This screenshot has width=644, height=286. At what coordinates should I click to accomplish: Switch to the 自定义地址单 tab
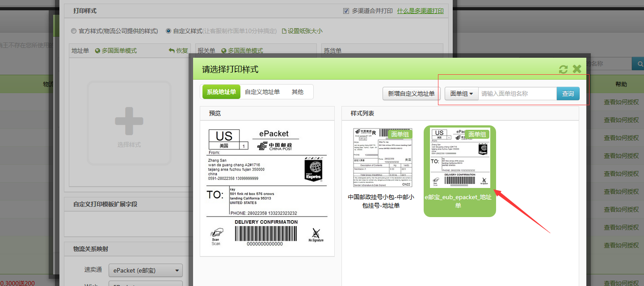coord(262,92)
